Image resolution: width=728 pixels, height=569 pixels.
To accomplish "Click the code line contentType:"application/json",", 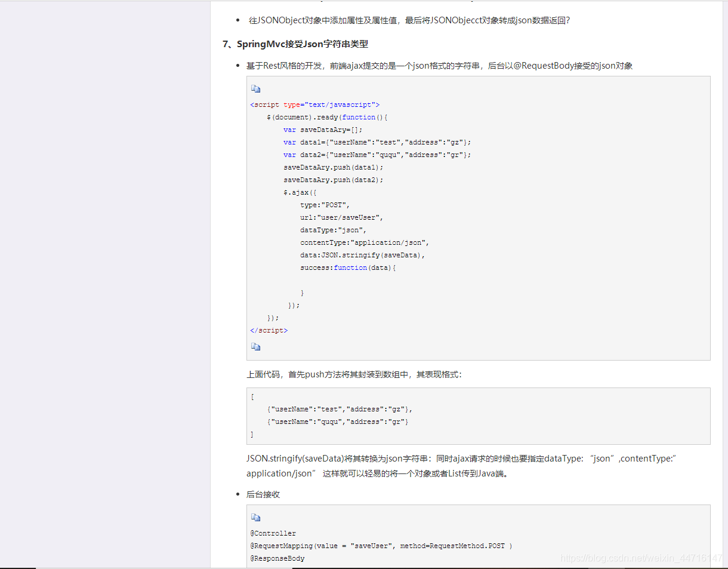I will [x=365, y=242].
